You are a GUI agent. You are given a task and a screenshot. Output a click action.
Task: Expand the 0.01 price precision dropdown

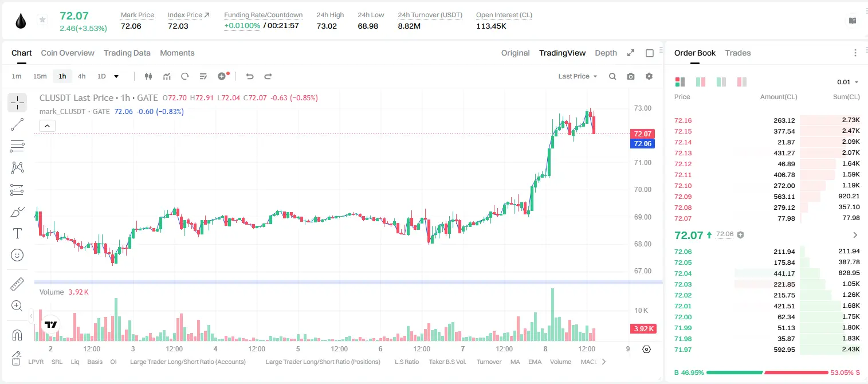pos(848,82)
